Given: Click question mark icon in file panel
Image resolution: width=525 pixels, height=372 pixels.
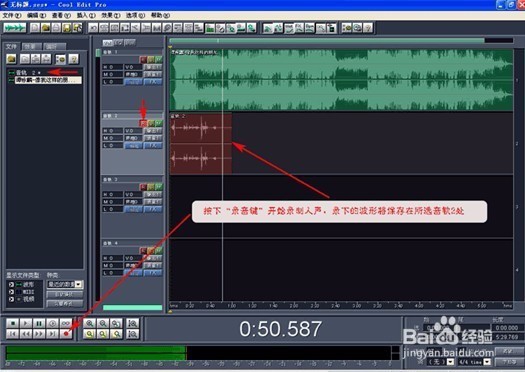Looking at the screenshot, I should [x=74, y=59].
